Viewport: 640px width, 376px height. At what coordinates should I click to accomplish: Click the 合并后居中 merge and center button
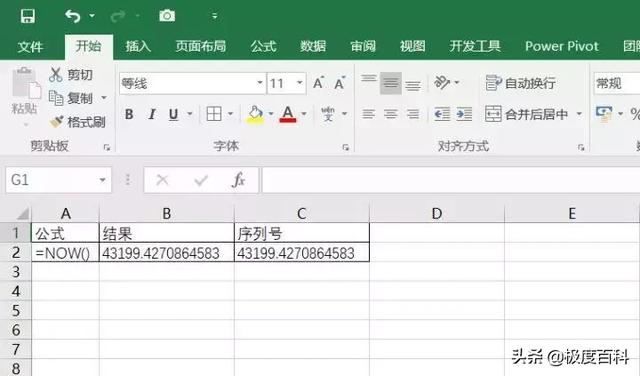(x=527, y=114)
